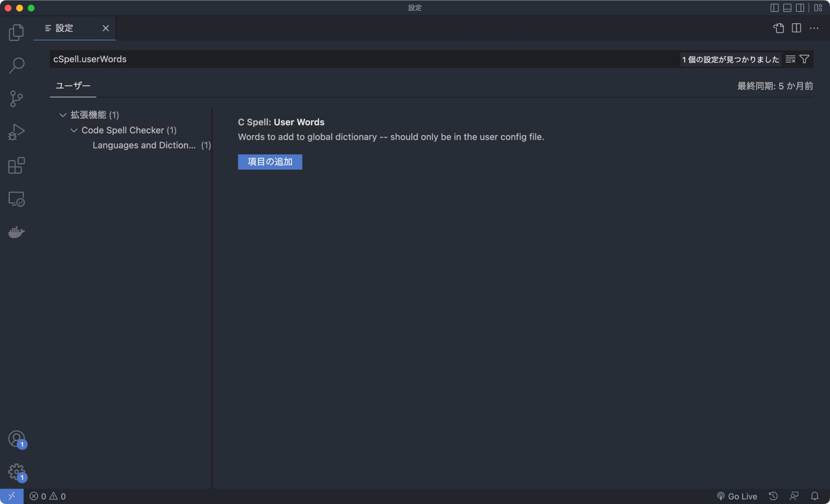Open the Remote Explorer
830x504 pixels.
tap(16, 199)
